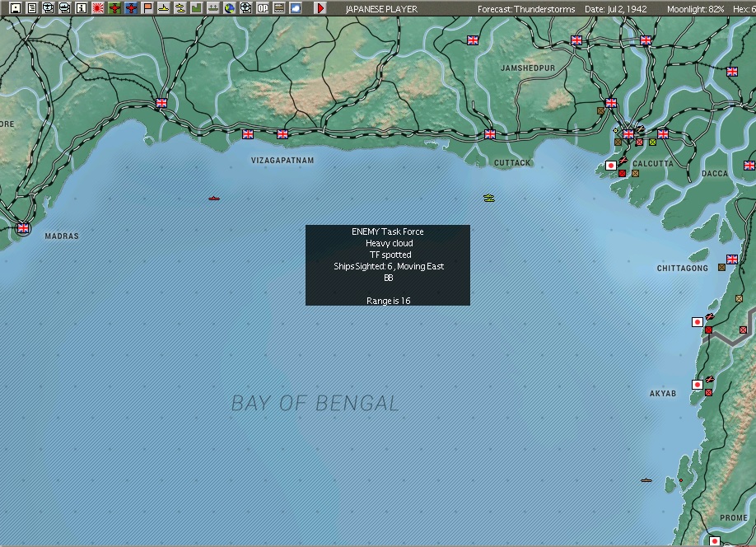Open the world map globe icon
The height and width of the screenshot is (547, 756).
pos(228,8)
